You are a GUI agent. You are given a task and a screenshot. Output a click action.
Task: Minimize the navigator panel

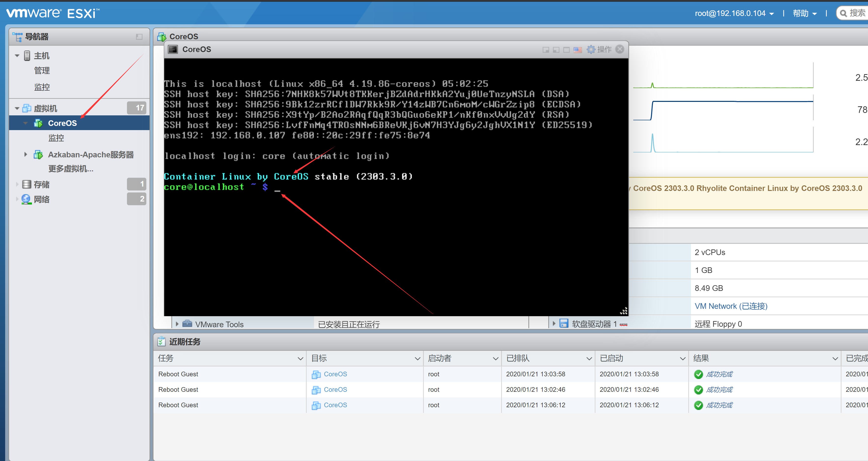click(139, 37)
